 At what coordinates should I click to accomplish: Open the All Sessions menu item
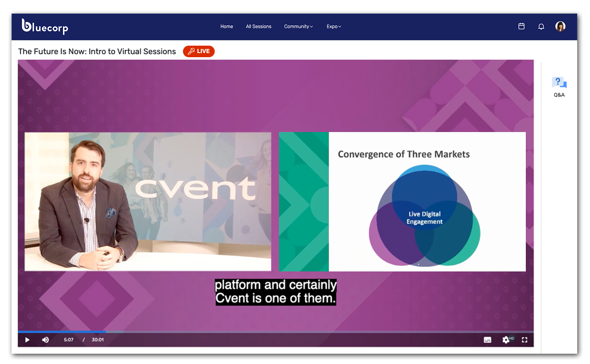(x=258, y=26)
